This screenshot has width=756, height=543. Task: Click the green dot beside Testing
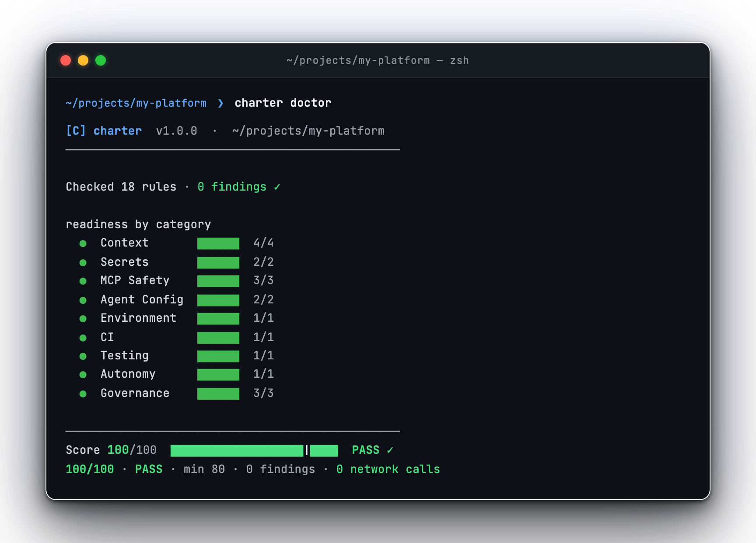pos(83,356)
